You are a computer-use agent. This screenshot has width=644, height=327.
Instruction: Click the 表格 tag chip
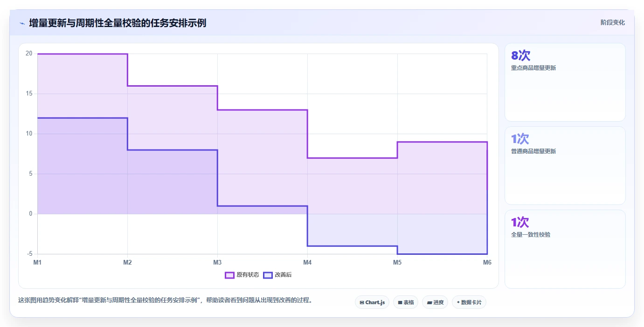[406, 302]
